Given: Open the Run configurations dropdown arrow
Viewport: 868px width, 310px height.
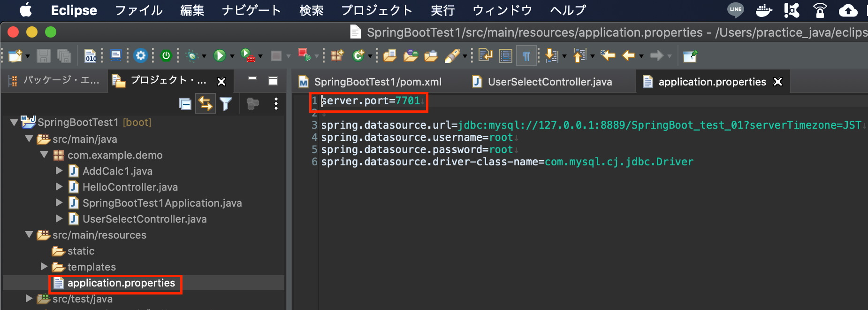Looking at the screenshot, I should [232, 56].
